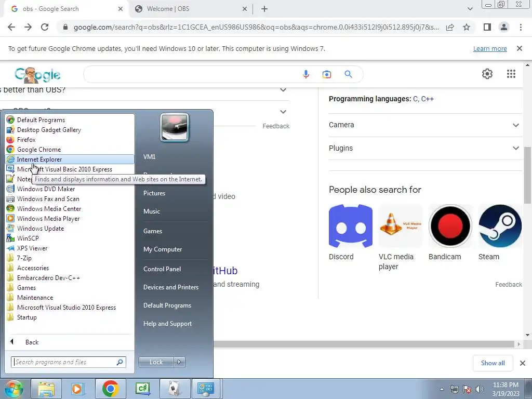Open the shutdown options arrow beside Lock
This screenshot has width=532, height=399.
(x=179, y=362)
